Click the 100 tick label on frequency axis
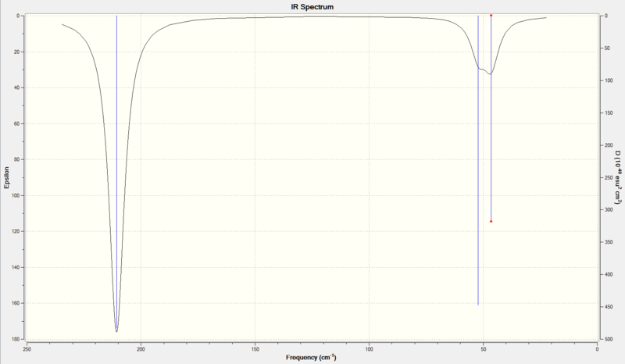Image resolution: width=625 pixels, height=364 pixels. point(369,349)
